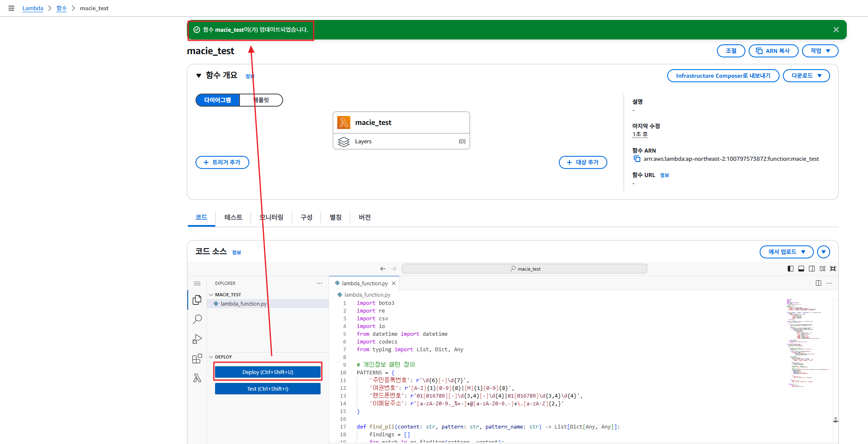This screenshot has width=868, height=444.
Task: Click the Lambda icon in editor activity bar
Action: pyautogui.click(x=197, y=378)
